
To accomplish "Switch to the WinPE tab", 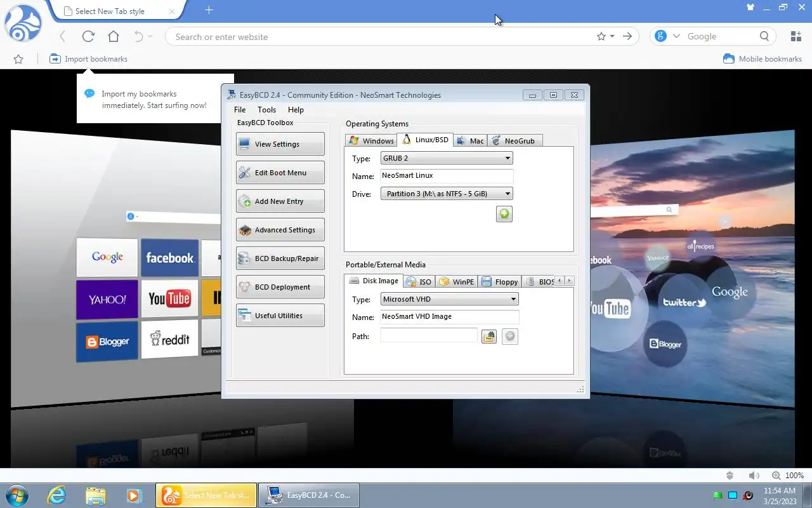I will 456,281.
